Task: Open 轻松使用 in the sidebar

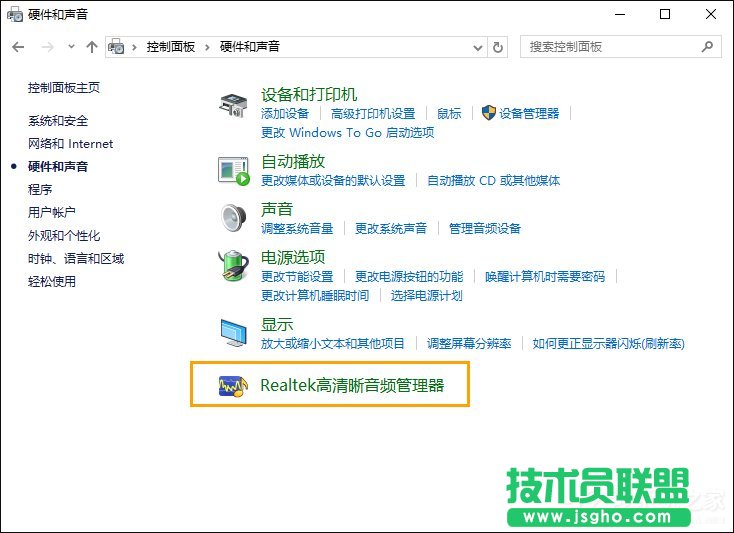Action: [x=51, y=281]
